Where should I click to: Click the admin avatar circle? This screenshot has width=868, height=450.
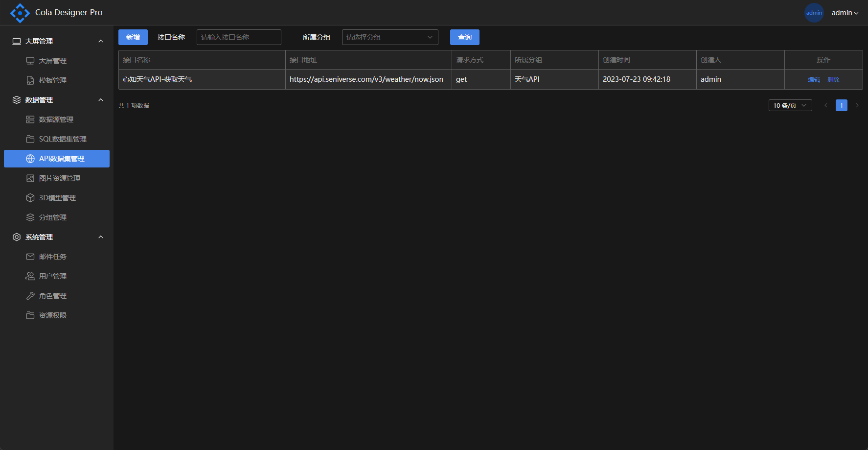(x=814, y=13)
